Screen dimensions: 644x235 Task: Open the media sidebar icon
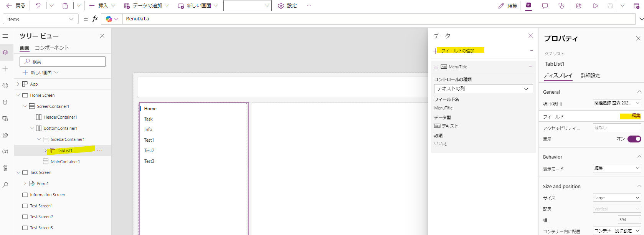point(5,119)
